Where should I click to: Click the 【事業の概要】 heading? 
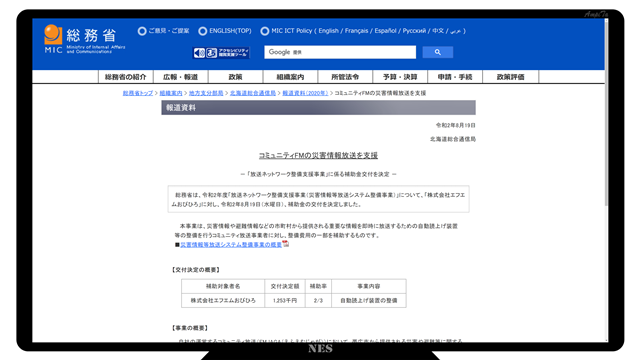[x=190, y=328]
